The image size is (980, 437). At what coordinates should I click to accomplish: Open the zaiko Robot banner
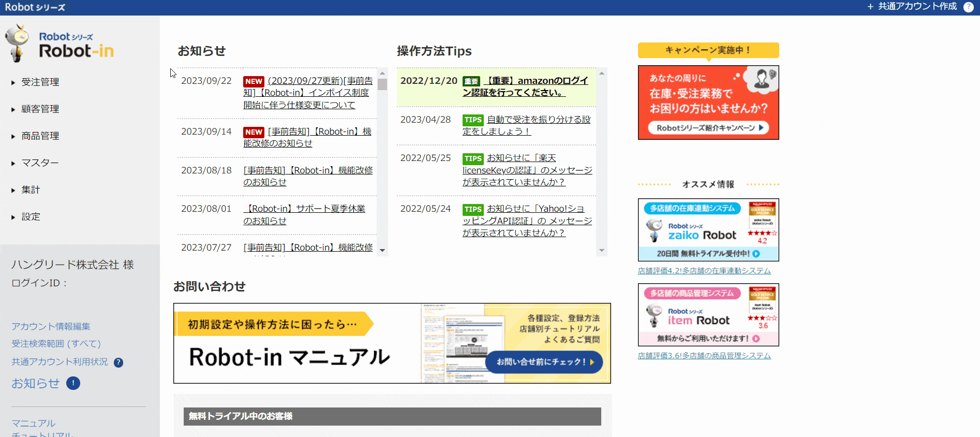[x=708, y=229]
